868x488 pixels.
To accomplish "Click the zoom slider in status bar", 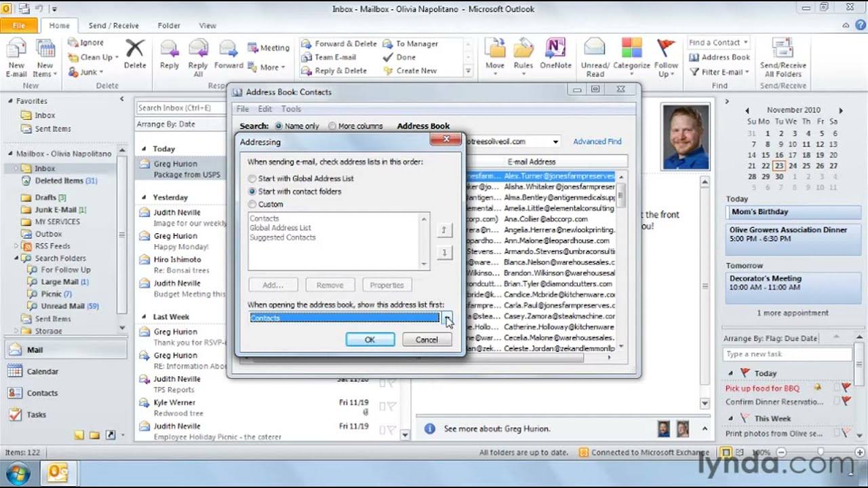I will 819,452.
